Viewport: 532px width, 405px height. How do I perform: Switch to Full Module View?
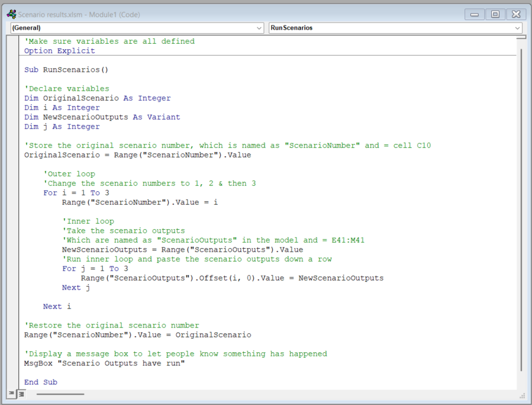pyautogui.click(x=21, y=394)
